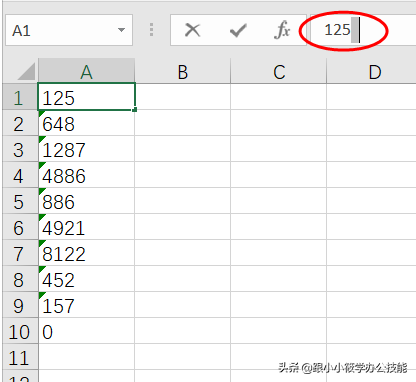Click the fill handle of cell A1

pyautogui.click(x=134, y=109)
